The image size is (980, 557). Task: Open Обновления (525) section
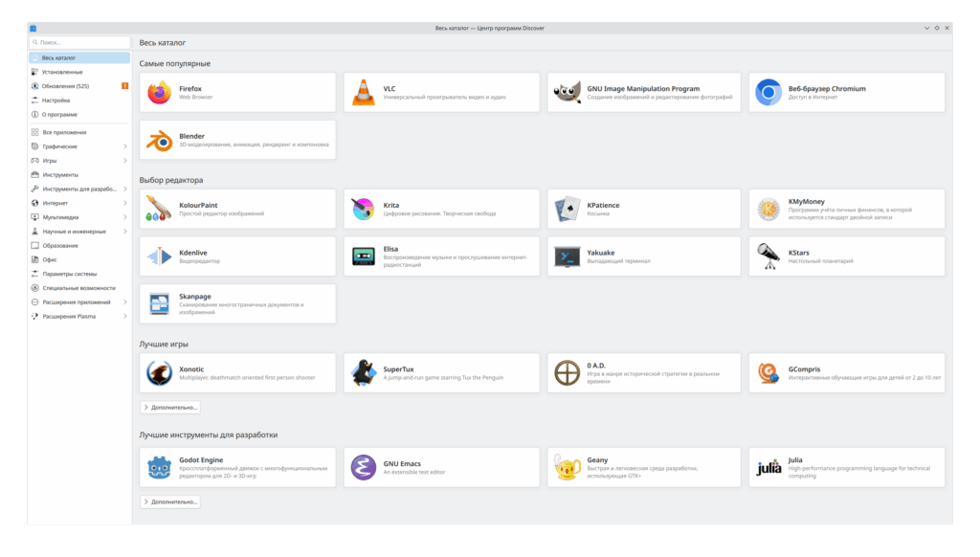(x=79, y=86)
